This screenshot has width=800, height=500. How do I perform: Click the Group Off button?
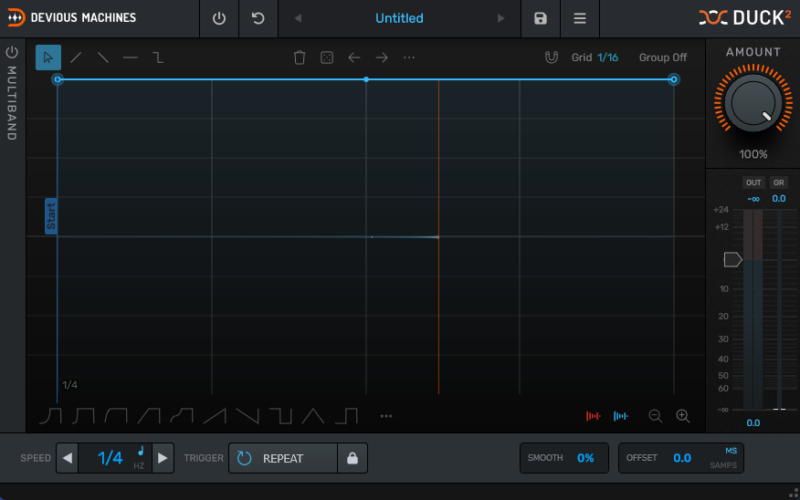pos(663,57)
